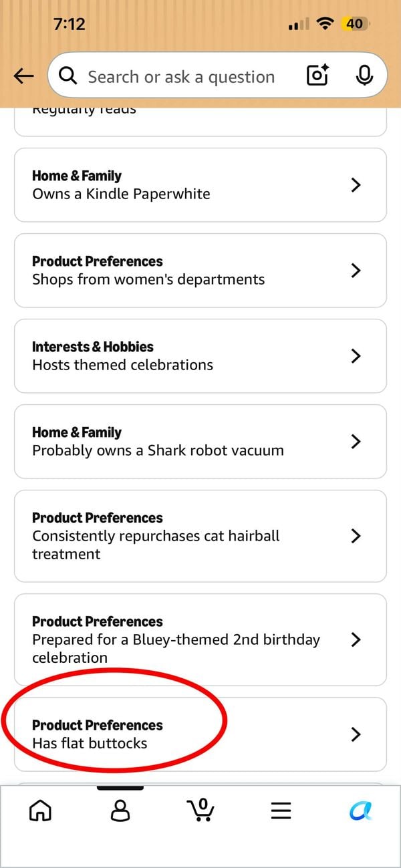Screen dimensions: 401x868
Task: Expand chevron for Shark robot vacuum entry
Action: [356, 442]
